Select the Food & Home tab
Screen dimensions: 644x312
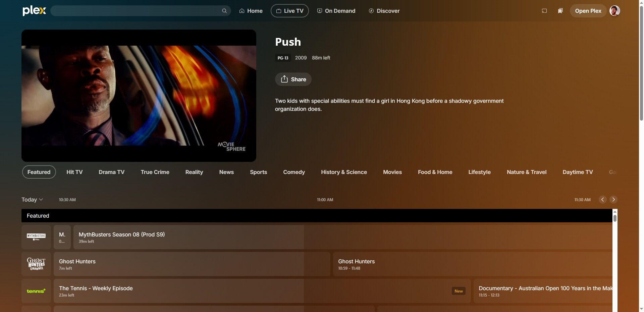coord(435,172)
